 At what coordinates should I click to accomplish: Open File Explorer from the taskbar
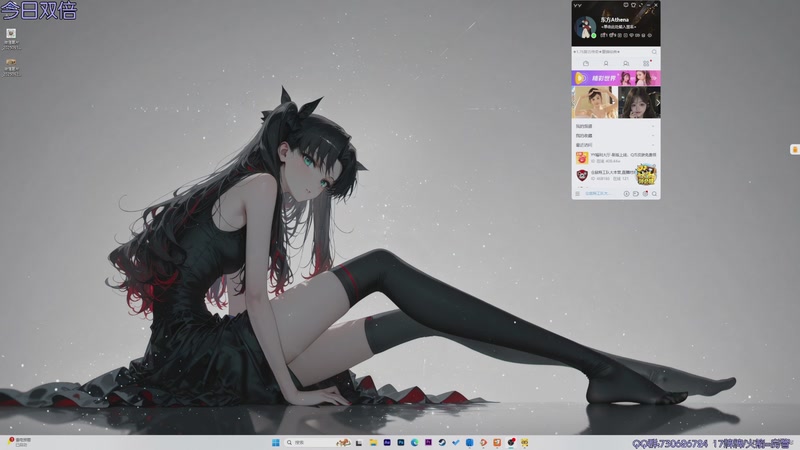[x=373, y=442]
